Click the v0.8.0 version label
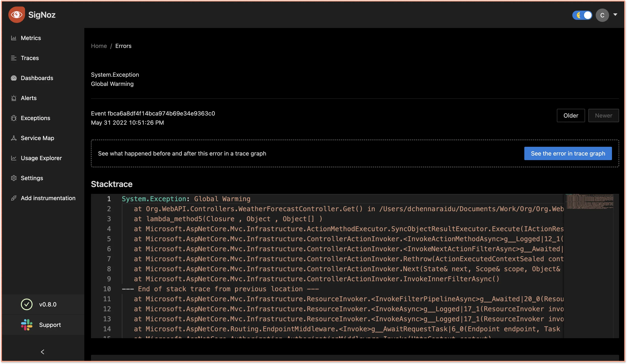This screenshot has width=627, height=364. [x=48, y=304]
